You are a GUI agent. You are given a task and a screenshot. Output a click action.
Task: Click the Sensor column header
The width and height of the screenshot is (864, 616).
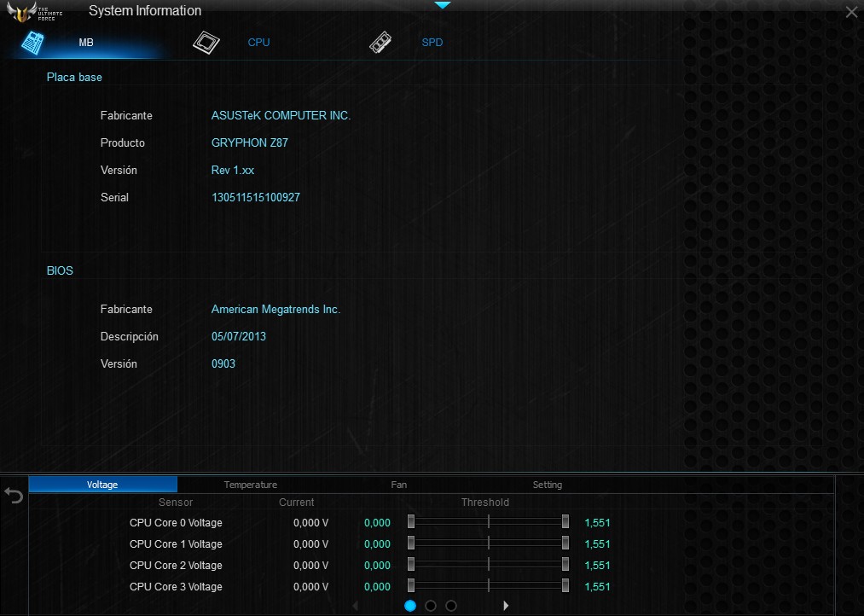pos(176,502)
